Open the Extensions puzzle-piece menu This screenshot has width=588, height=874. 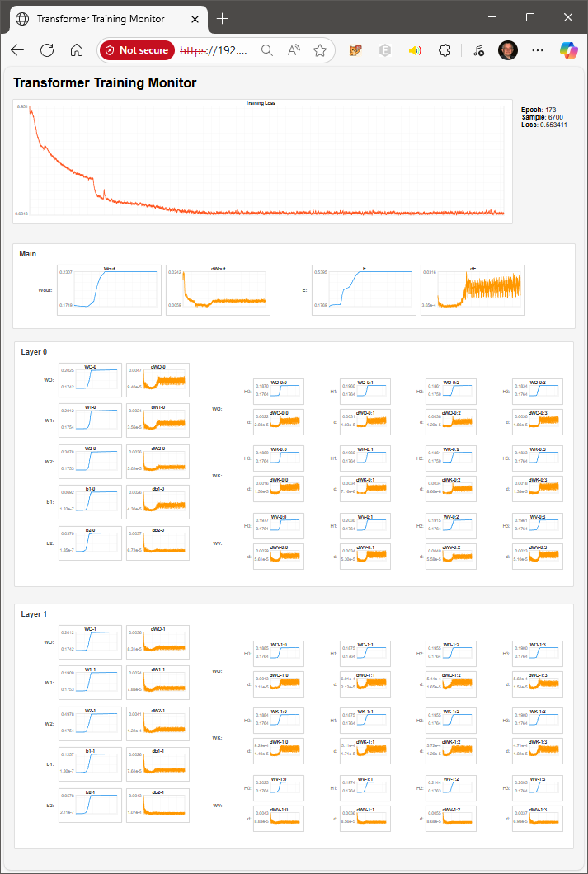click(x=445, y=50)
